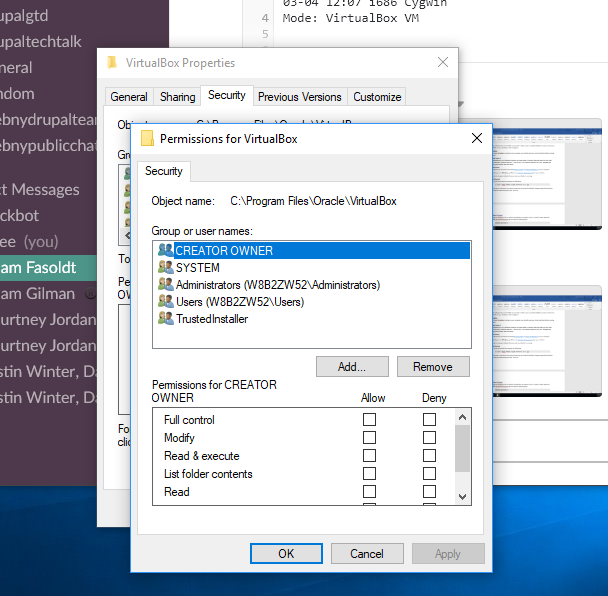Click permissions list scroll down arrow
Screen dimensions: 608x596
click(462, 496)
